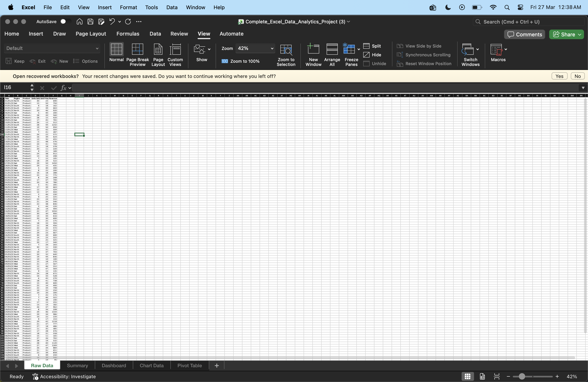Click the 42% zoom level in status bar
The width and height of the screenshot is (588, 382).
572,377
